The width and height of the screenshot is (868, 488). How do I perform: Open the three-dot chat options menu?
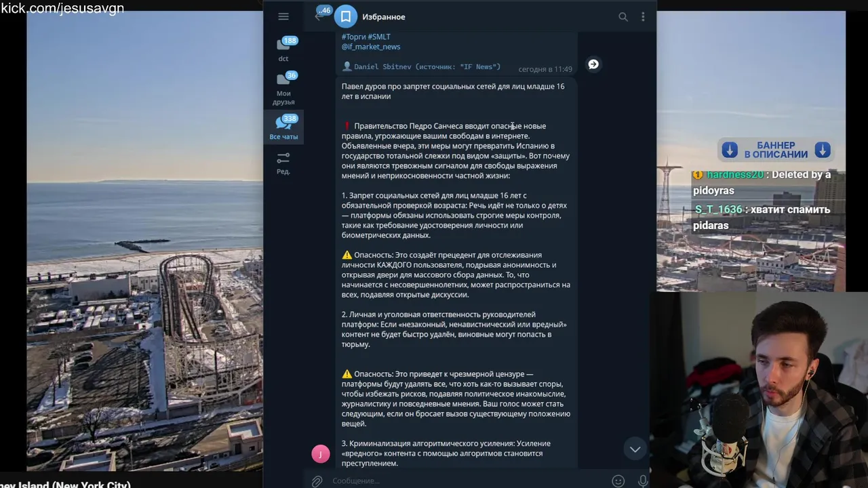(643, 17)
